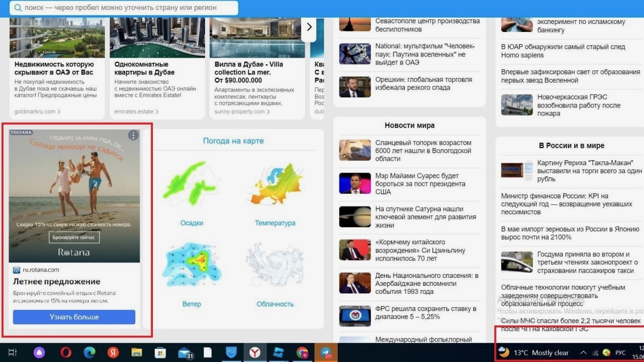Open three-dot menu on Rotana ad
Screen dimensions: 644x362
(133, 136)
